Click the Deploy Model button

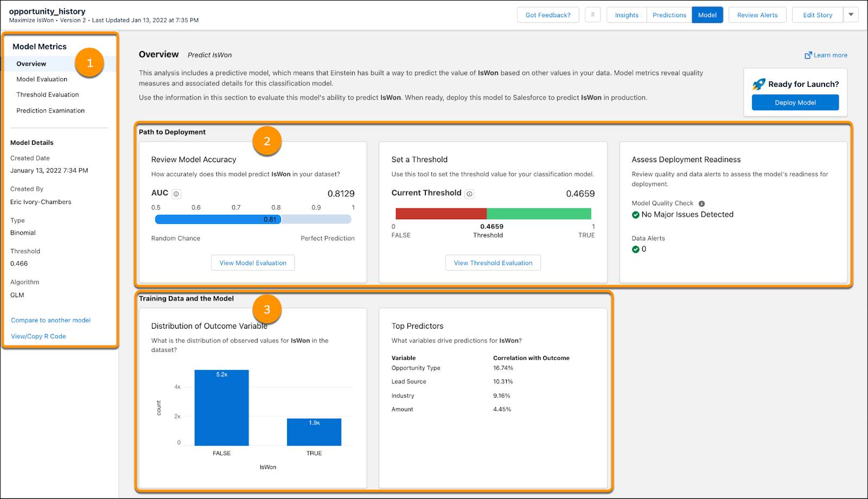(x=795, y=102)
